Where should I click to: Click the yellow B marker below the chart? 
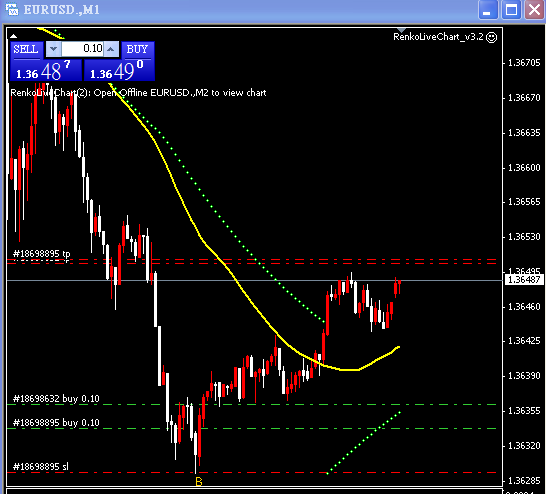(199, 481)
